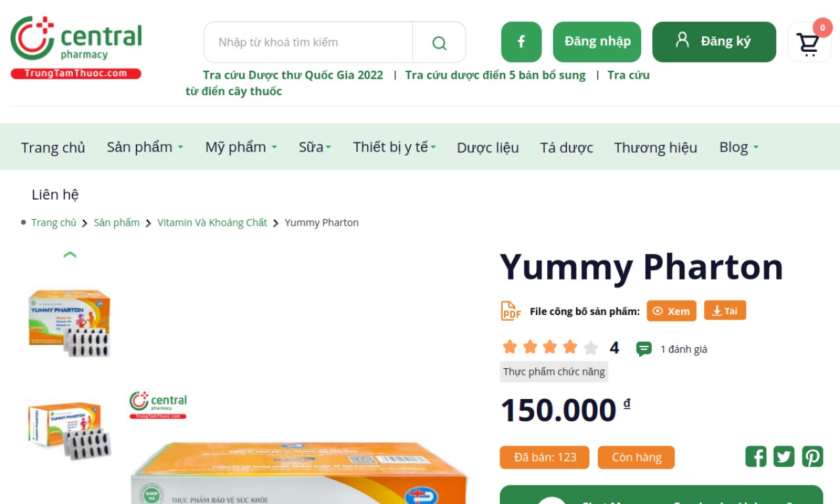Expand the Mỹ phẩm dropdown menu
This screenshot has width=840, height=504.
tap(241, 147)
